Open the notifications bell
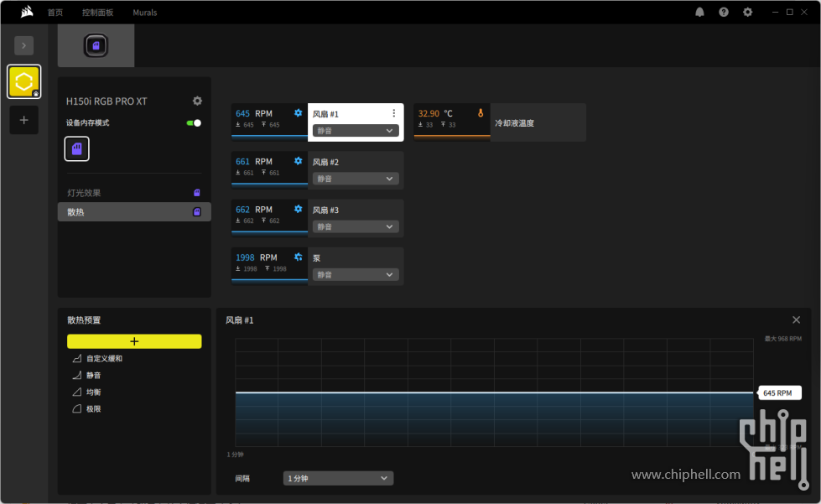Screen dimensions: 821x504 point(699,12)
